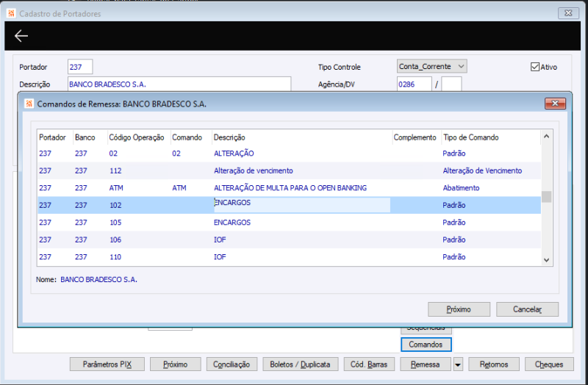The image size is (588, 385).
Task: Click the Comandos button
Action: 426,344
